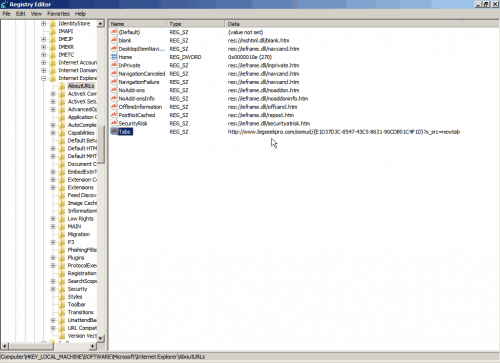Select the Version Vector key label
This screenshot has width=500, height=363.
coord(82,336)
